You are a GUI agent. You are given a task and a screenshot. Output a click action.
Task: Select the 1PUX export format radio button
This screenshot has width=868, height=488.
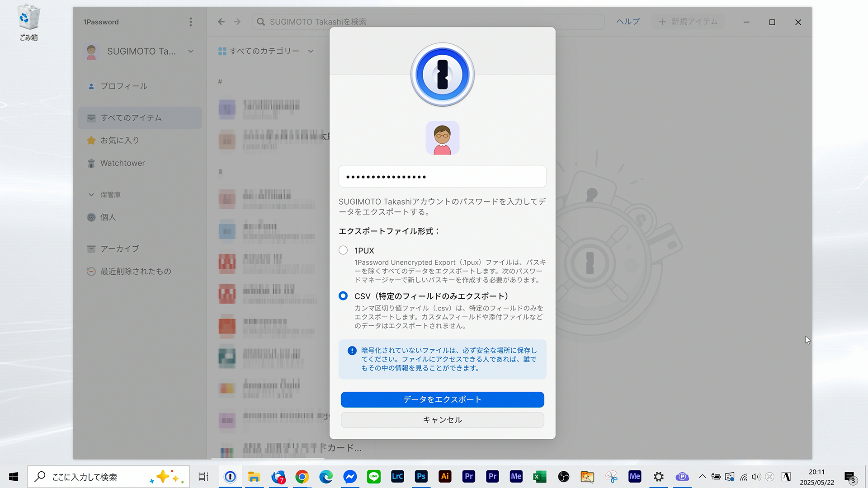point(343,250)
